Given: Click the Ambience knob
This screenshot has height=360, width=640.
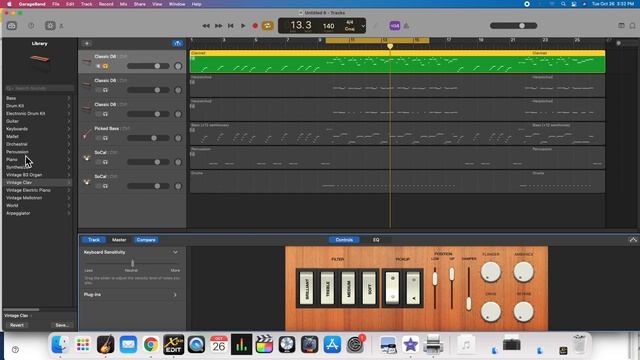Looking at the screenshot, I should point(524,272).
